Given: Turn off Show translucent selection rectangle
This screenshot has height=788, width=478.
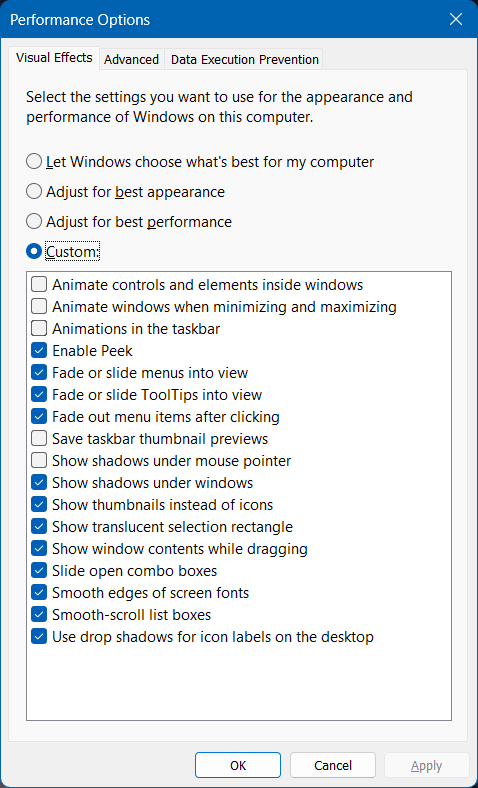Looking at the screenshot, I should tap(39, 527).
